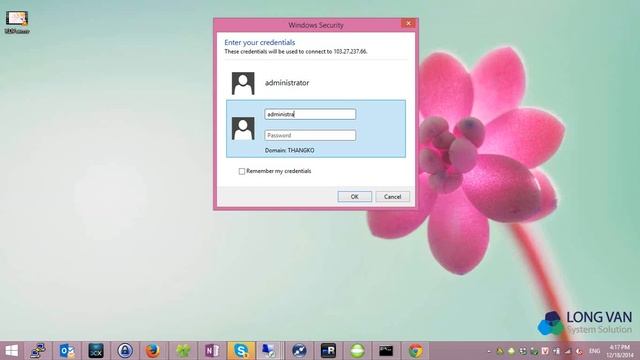The width and height of the screenshot is (640, 360).
Task: Open the taskbar clock and date
Action: (x=620, y=351)
